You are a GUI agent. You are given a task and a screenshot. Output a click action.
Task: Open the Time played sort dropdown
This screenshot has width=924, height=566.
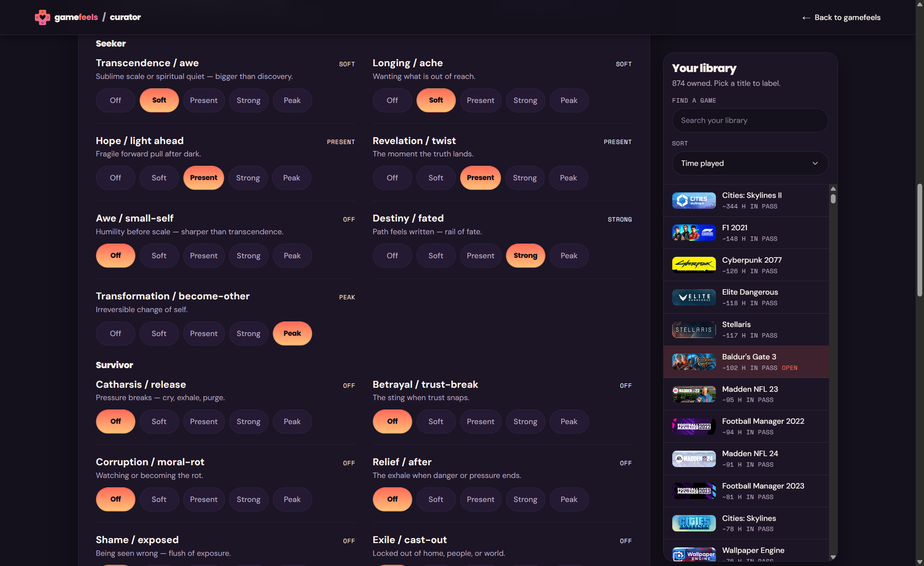(750, 163)
